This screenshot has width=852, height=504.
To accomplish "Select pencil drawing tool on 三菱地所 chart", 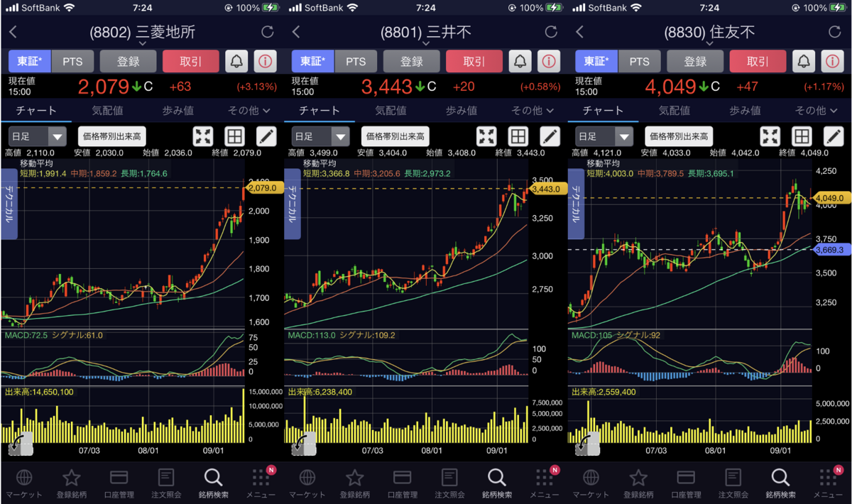I will tap(266, 136).
